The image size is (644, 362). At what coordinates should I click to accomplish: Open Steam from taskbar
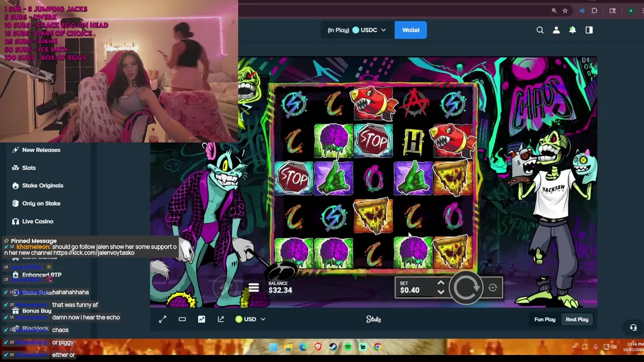[333, 347]
